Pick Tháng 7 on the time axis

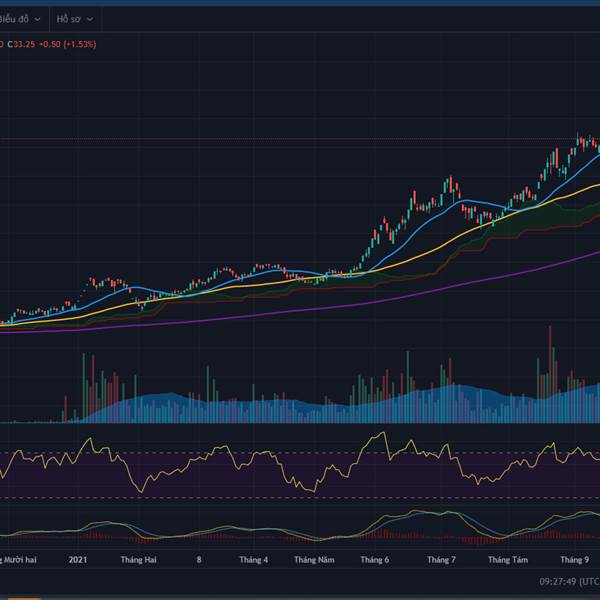coord(440,560)
